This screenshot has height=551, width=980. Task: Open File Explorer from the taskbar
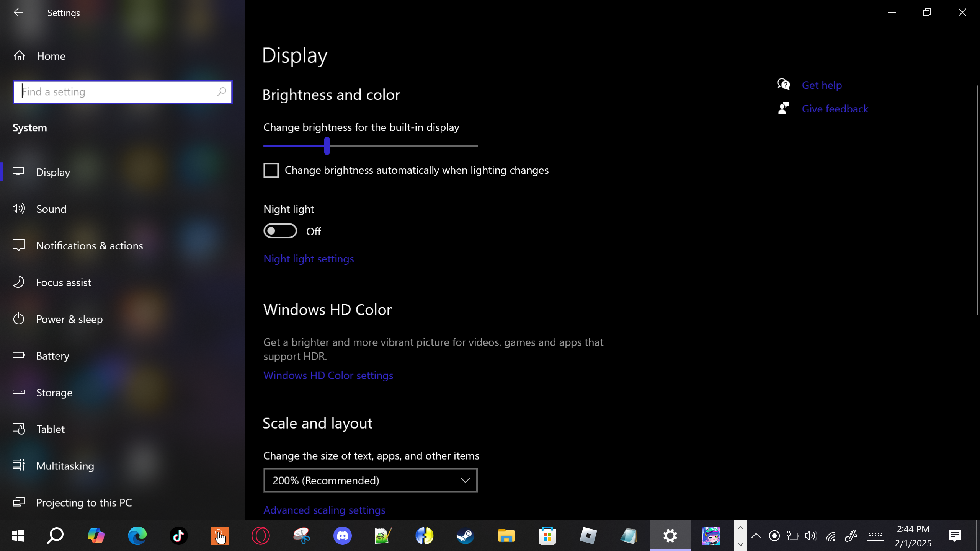(506, 536)
